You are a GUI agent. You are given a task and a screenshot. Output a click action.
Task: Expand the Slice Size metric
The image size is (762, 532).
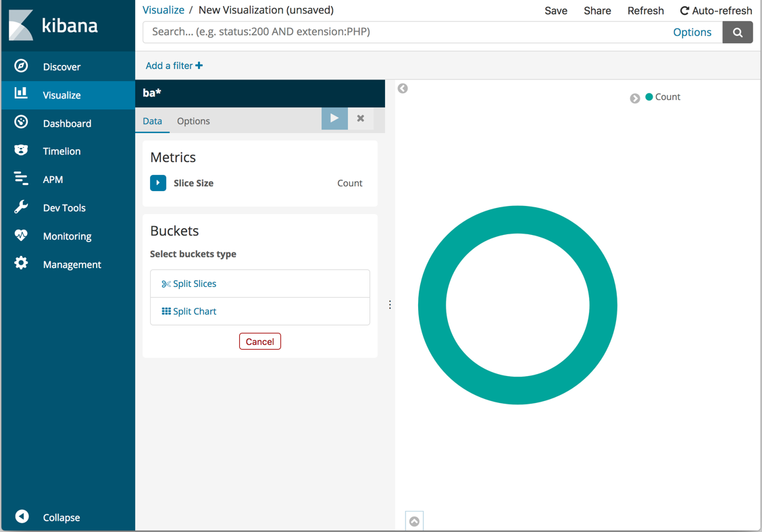click(x=157, y=182)
